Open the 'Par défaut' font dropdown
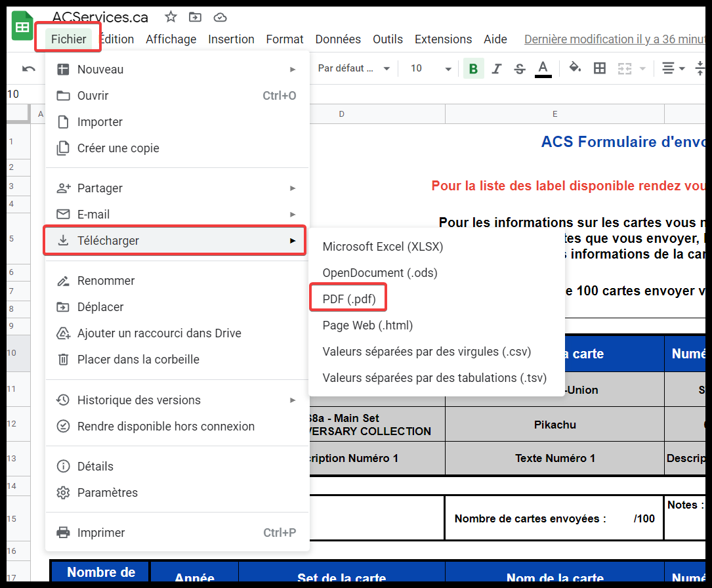The image size is (712, 588). (353, 68)
